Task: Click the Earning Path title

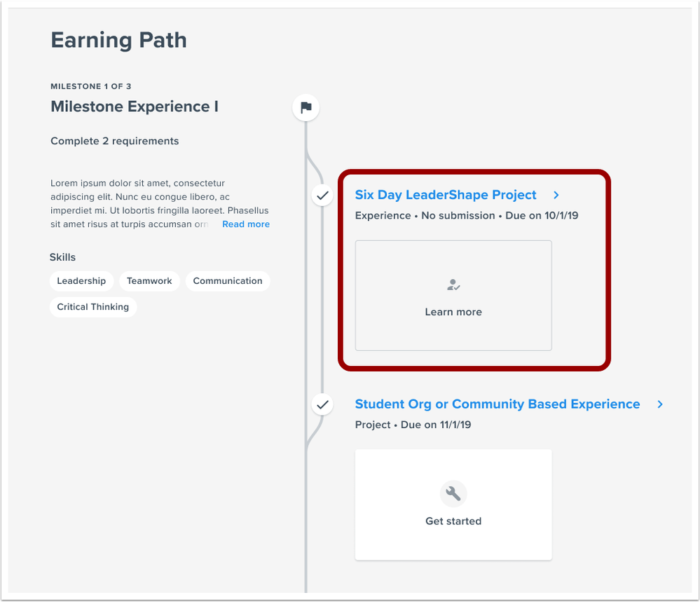Action: click(x=118, y=40)
